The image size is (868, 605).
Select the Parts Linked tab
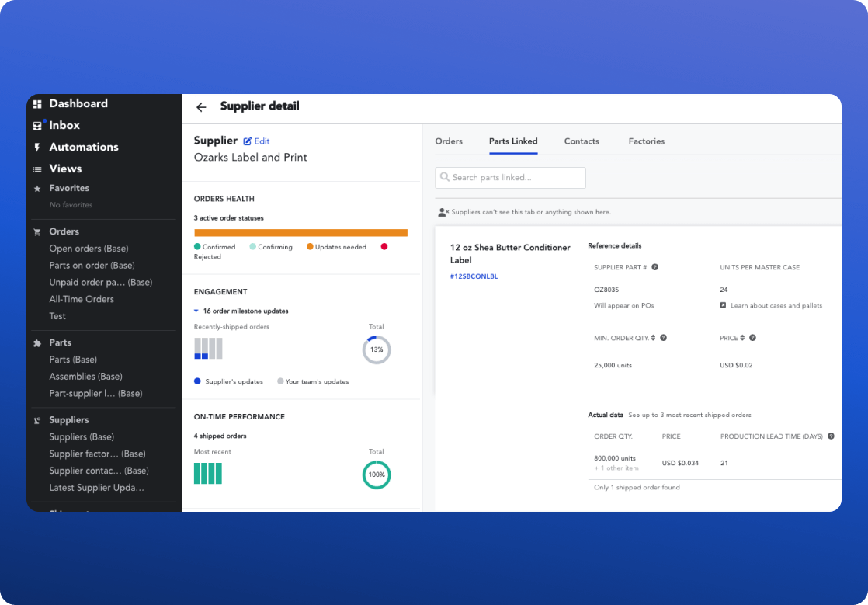point(513,141)
